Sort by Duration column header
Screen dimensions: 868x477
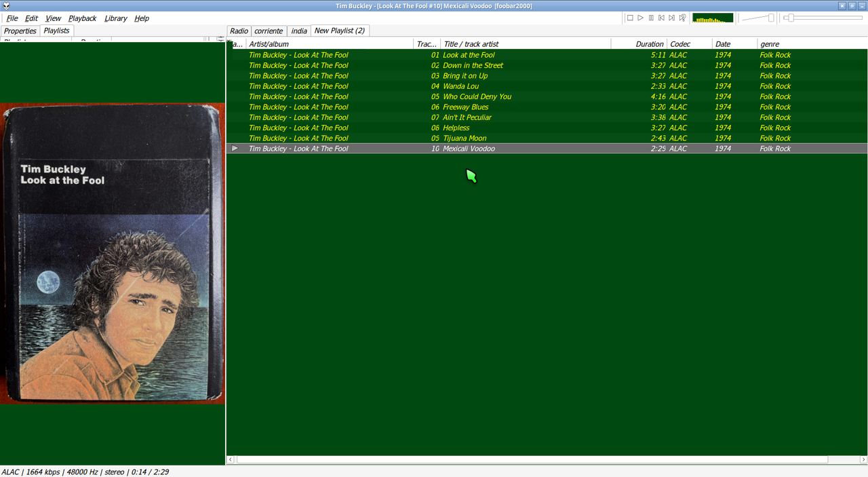[639, 44]
